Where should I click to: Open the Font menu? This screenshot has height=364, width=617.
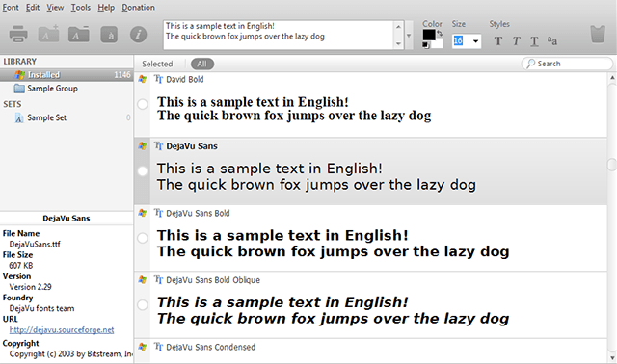point(11,7)
